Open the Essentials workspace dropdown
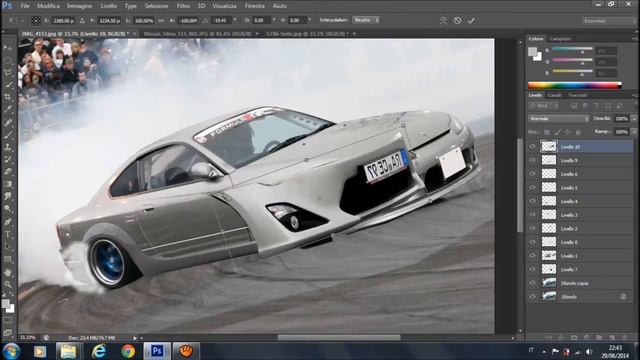 [608, 21]
